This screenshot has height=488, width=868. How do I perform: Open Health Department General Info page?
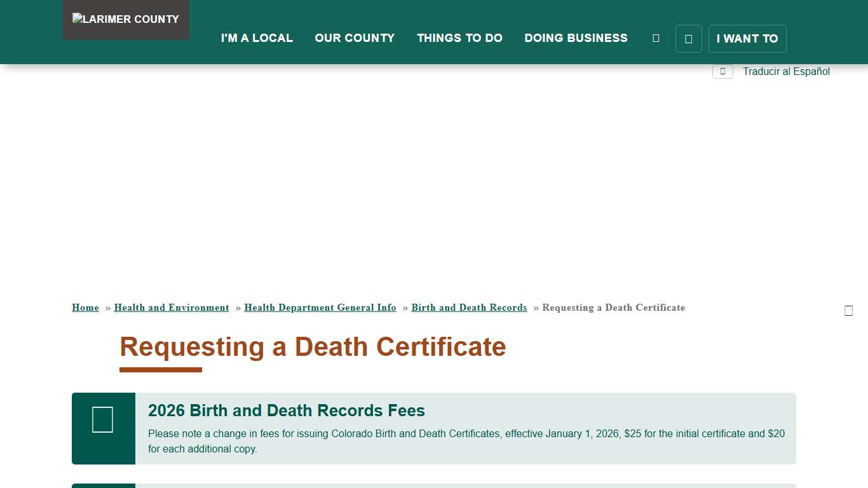(x=320, y=308)
